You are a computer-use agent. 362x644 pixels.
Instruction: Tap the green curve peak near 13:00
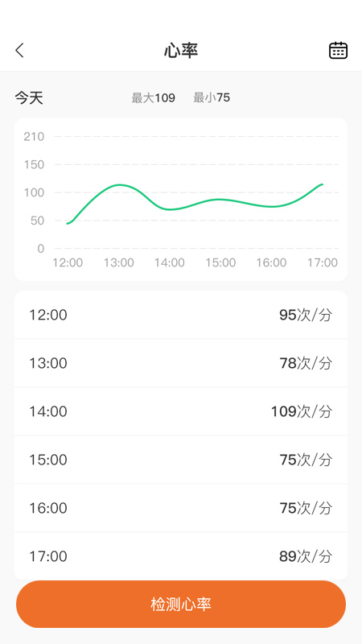119,185
